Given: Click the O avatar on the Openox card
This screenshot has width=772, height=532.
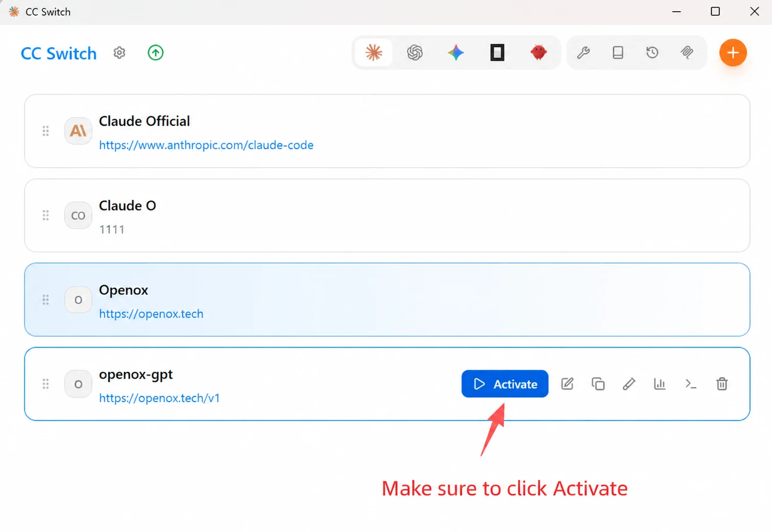Looking at the screenshot, I should coord(78,300).
